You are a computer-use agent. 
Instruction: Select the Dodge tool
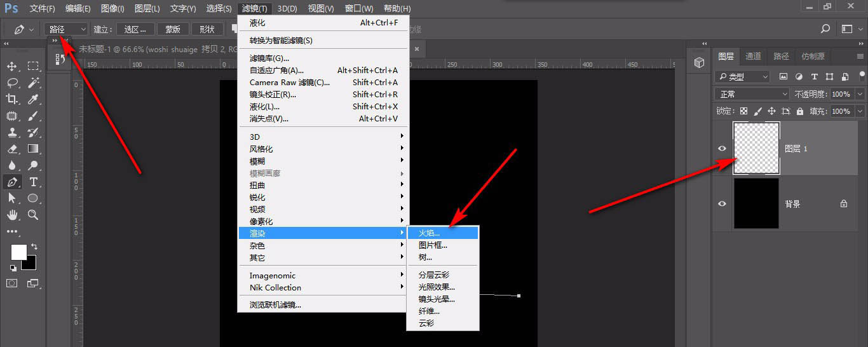(x=33, y=165)
